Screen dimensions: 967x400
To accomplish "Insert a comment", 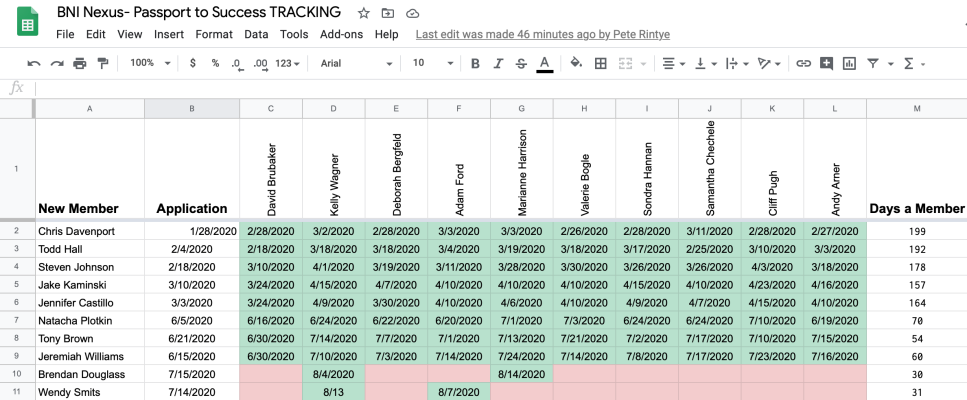I will [826, 63].
